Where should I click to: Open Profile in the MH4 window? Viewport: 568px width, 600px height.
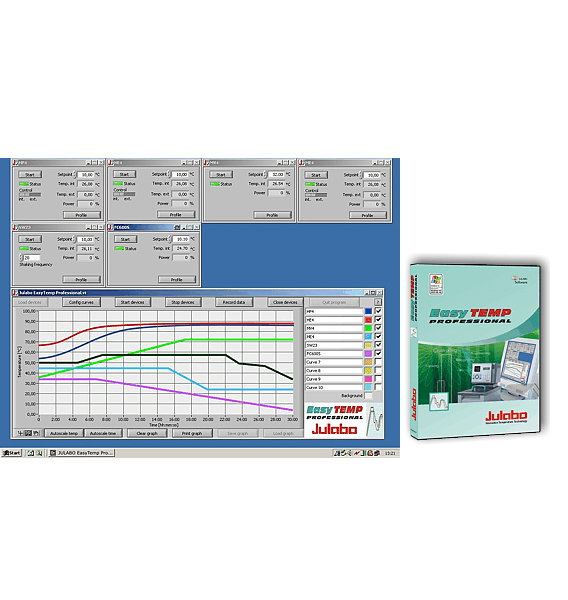pos(272,215)
